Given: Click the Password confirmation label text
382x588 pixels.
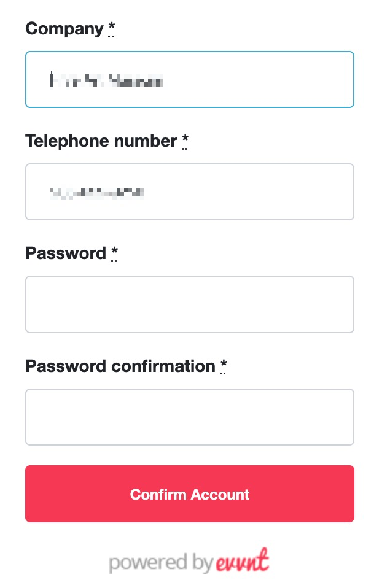Looking at the screenshot, I should pos(120,366).
